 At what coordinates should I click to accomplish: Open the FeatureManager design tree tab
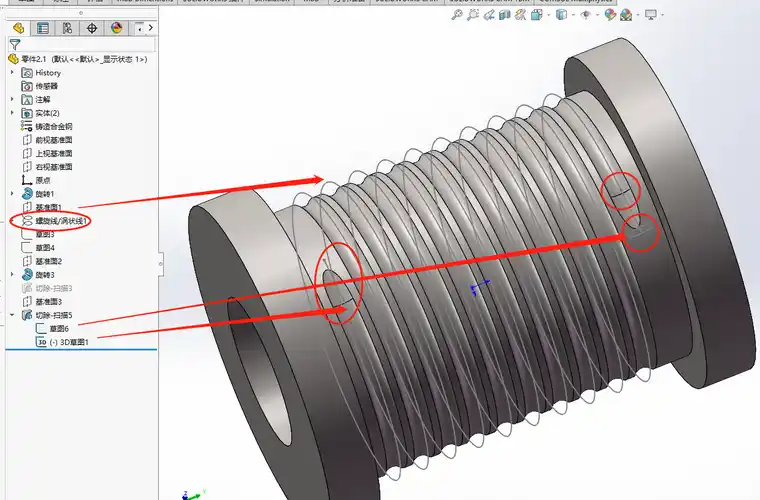tap(18, 28)
